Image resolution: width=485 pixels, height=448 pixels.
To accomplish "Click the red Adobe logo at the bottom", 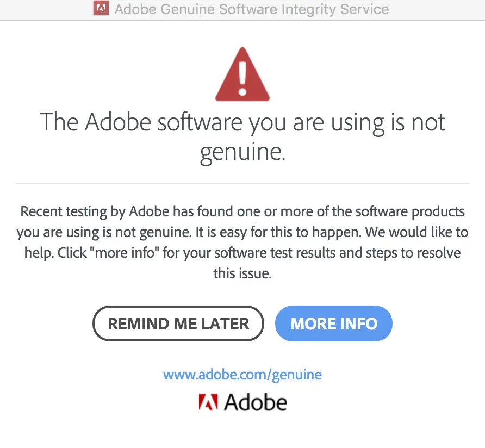I will click(x=208, y=402).
